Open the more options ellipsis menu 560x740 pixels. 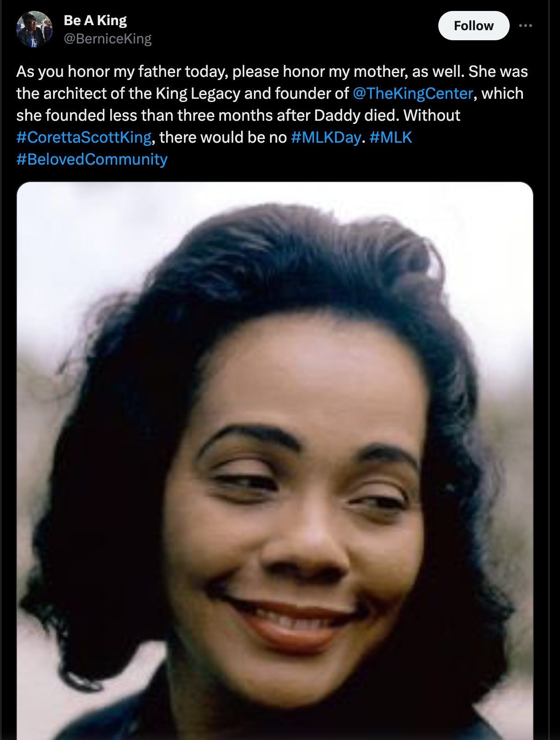click(x=525, y=26)
